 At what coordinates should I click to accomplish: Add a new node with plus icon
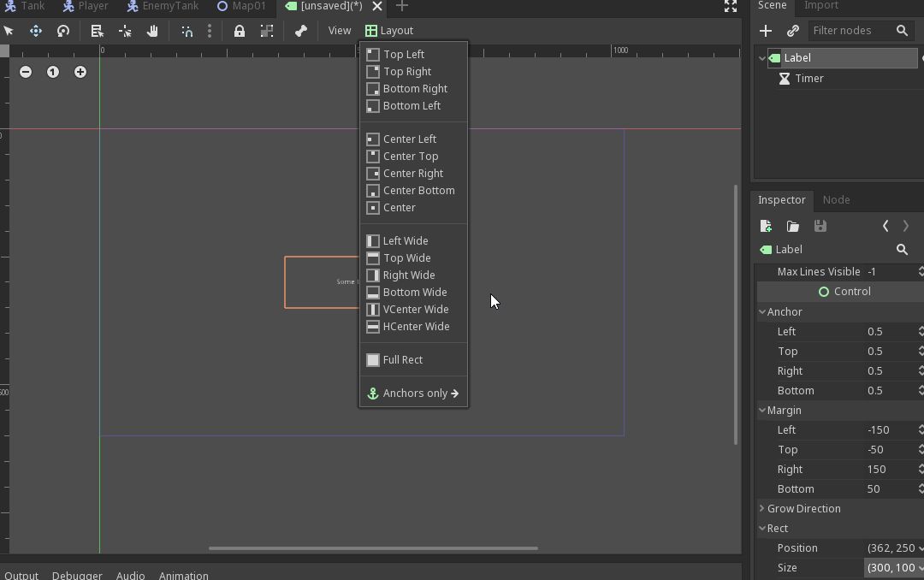(766, 31)
